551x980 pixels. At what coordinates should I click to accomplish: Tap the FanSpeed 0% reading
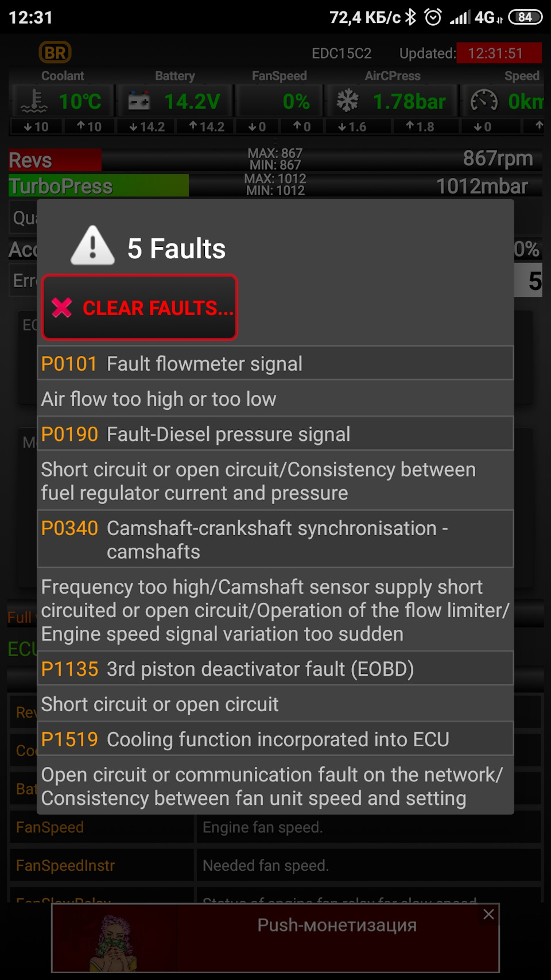click(x=296, y=102)
